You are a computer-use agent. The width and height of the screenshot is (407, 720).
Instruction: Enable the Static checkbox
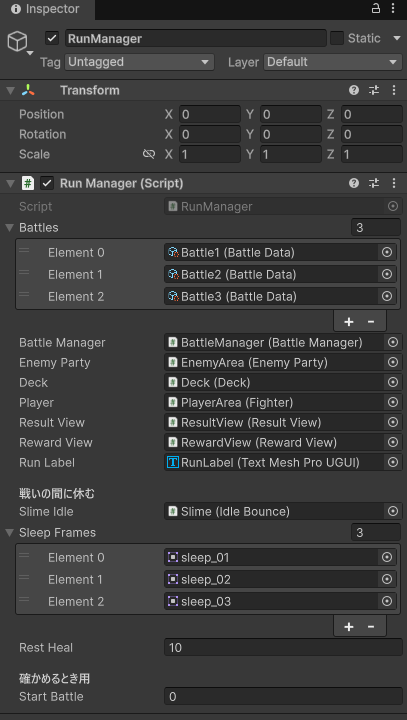pyautogui.click(x=337, y=39)
